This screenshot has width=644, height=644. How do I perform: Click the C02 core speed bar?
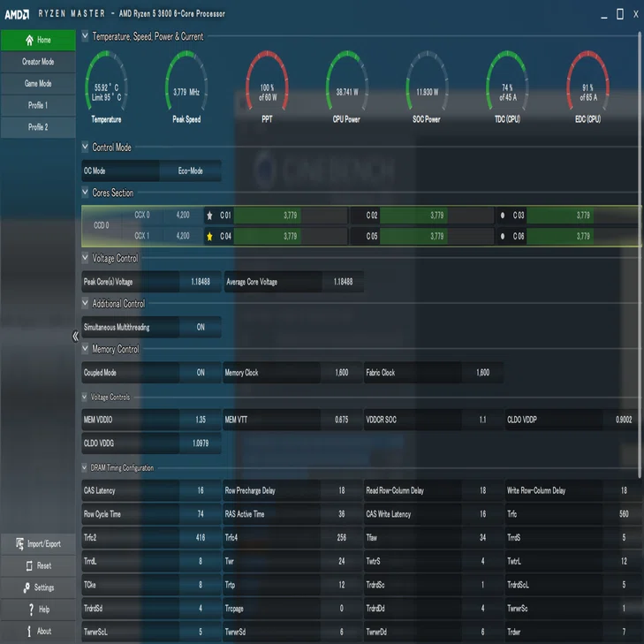[x=437, y=216]
